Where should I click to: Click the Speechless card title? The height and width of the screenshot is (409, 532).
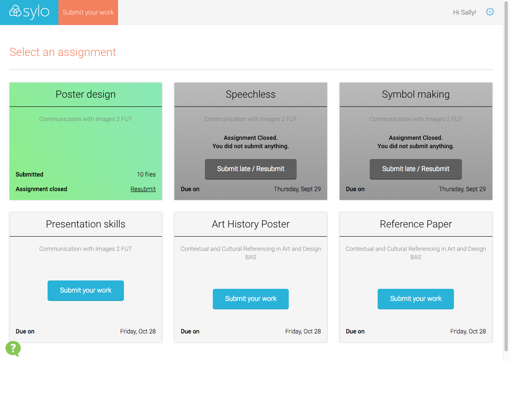[x=251, y=94]
